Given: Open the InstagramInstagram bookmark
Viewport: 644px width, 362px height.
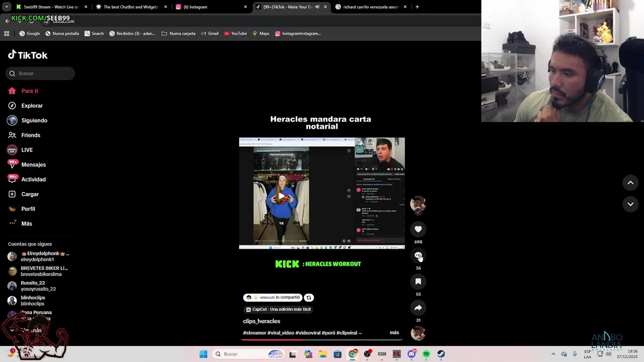Looking at the screenshot, I should (298, 34).
